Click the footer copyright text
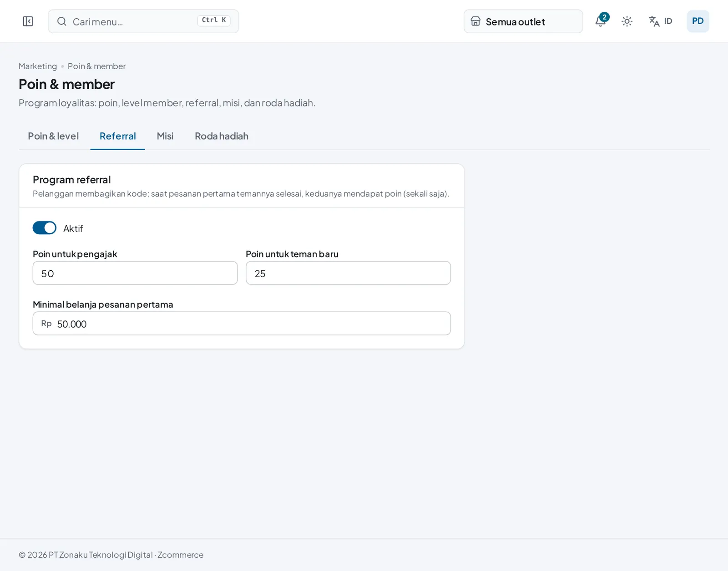This screenshot has height=571, width=728. [111, 555]
